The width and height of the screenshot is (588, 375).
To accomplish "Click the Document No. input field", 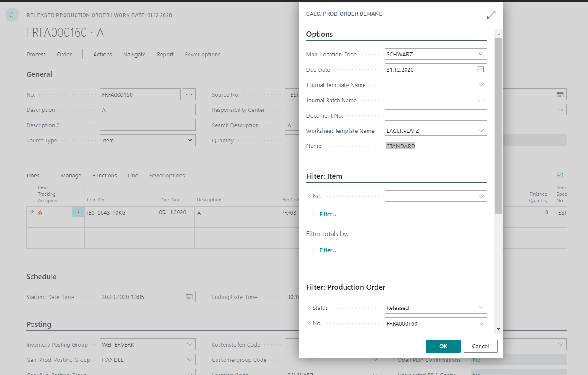I will coord(436,115).
